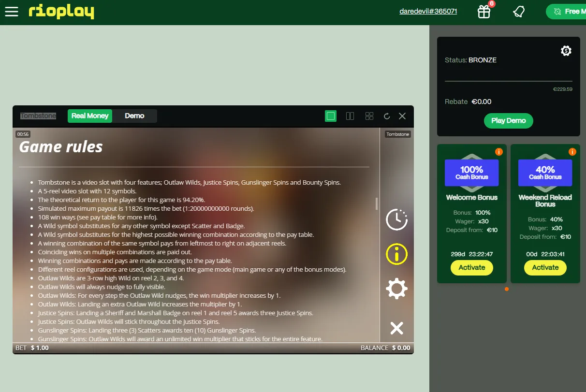586x392 pixels.
Task: Open the notifications bell
Action: 519,12
